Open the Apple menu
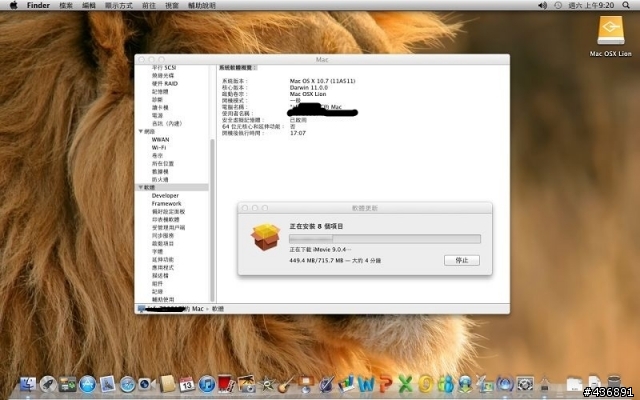 coord(13,5)
